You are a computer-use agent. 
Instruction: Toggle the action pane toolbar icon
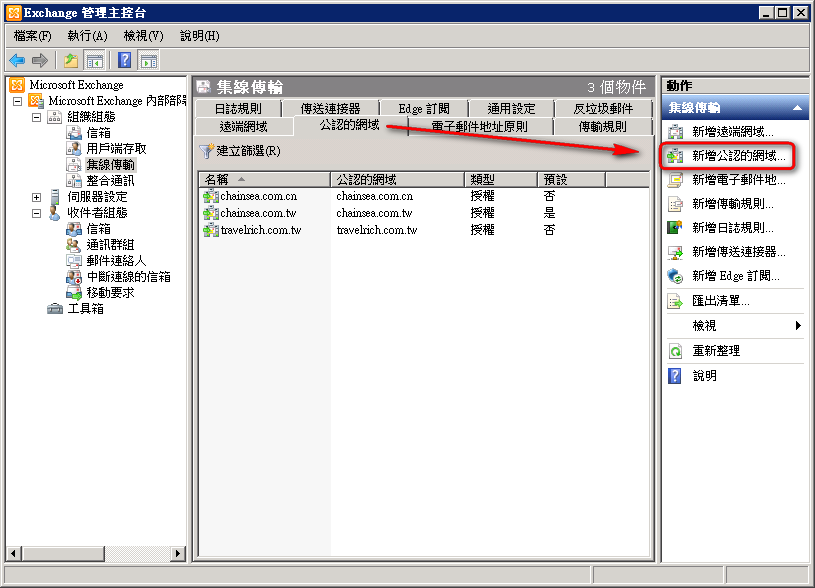[149, 60]
